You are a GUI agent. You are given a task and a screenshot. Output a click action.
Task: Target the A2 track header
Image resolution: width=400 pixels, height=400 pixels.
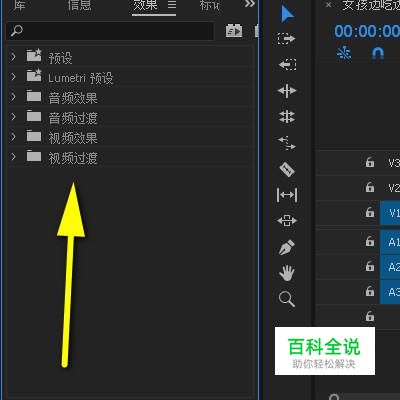click(x=390, y=267)
